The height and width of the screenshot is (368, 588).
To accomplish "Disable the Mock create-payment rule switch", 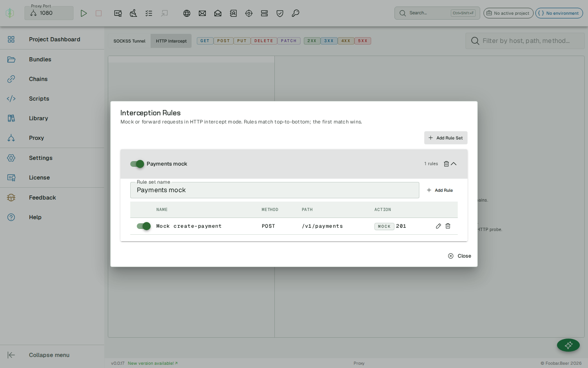I will (x=144, y=226).
